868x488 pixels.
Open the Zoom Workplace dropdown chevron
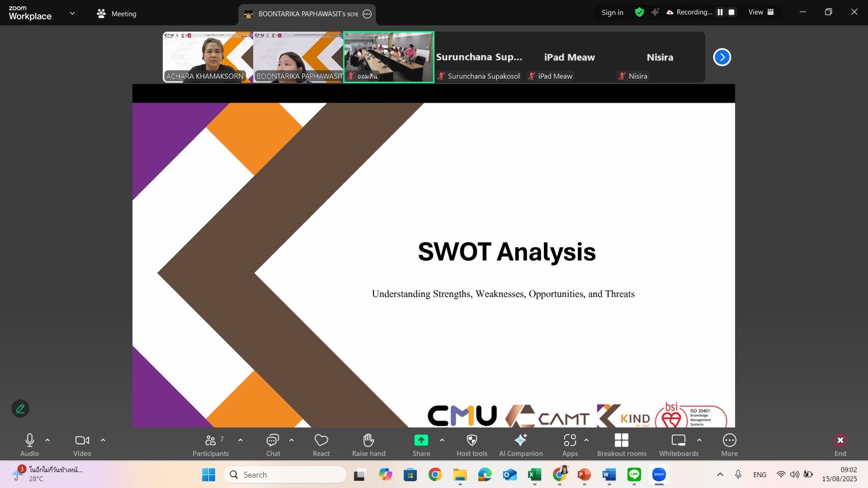coord(72,13)
